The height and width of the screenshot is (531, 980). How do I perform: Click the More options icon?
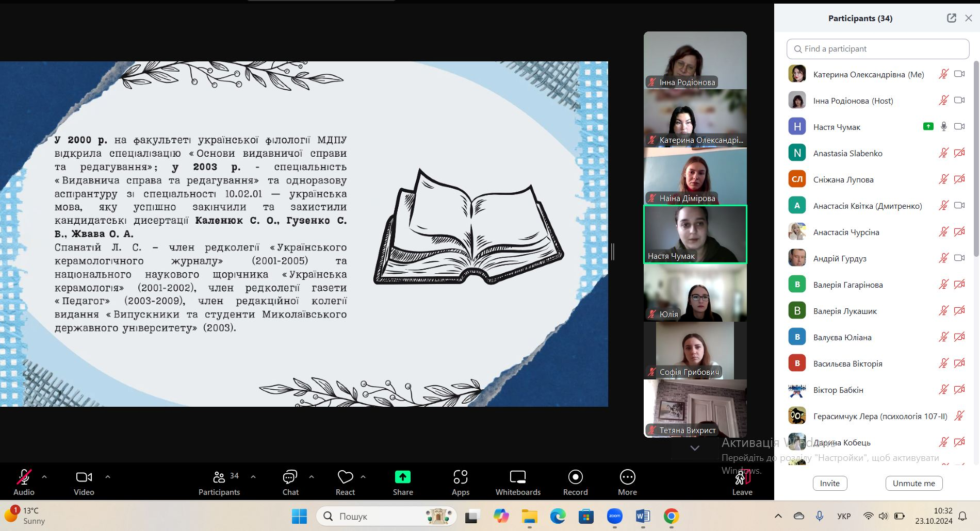click(x=627, y=483)
